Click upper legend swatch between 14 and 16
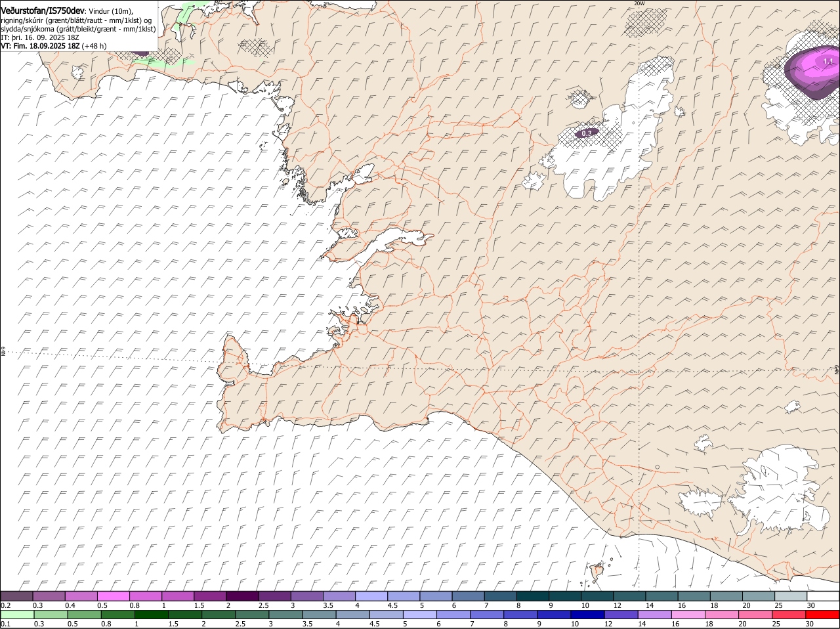The height and width of the screenshot is (629, 840). (x=662, y=596)
